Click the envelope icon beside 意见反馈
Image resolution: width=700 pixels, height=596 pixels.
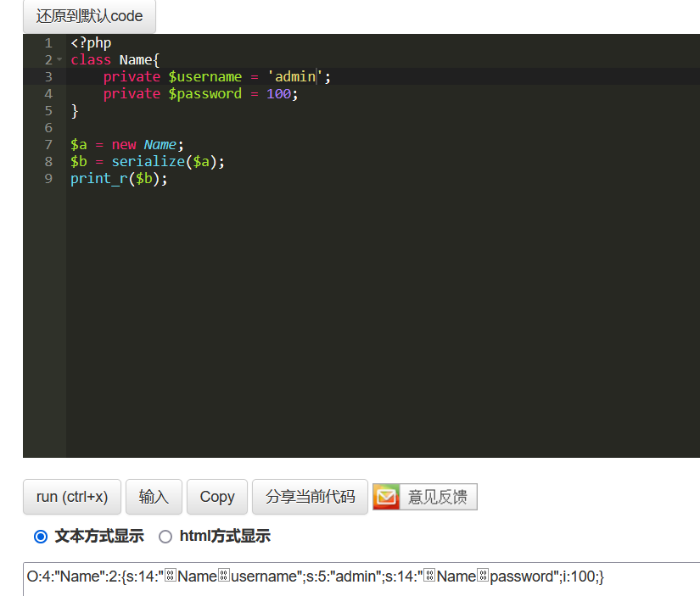pos(386,497)
